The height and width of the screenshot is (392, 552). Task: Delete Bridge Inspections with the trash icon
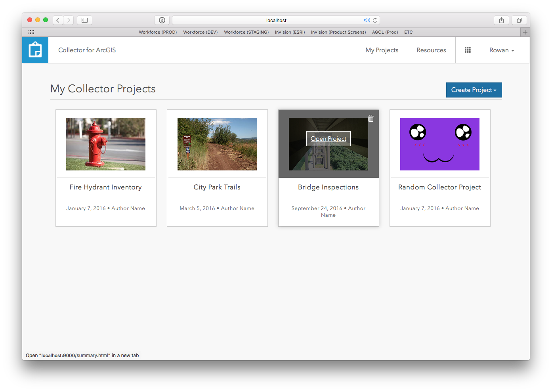[x=371, y=118]
